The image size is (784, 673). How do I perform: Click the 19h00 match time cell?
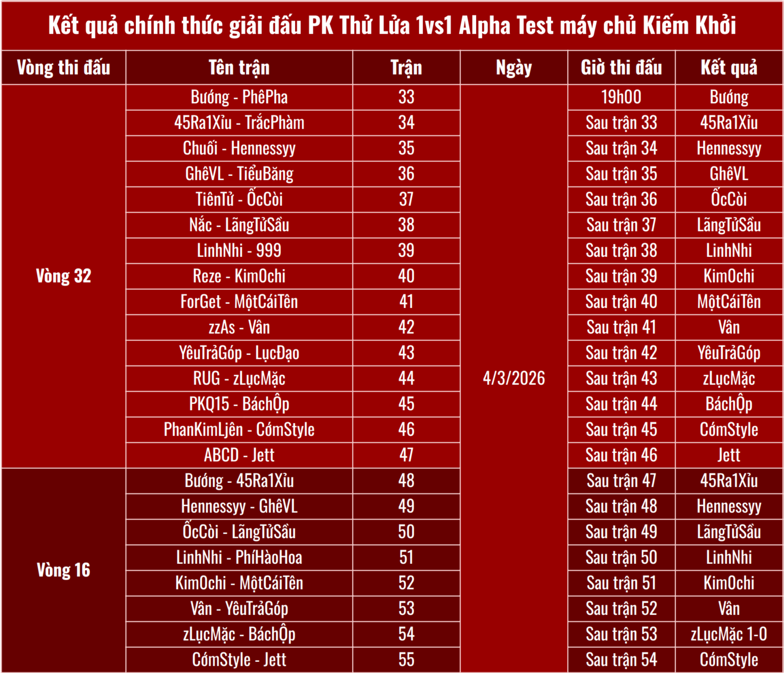pyautogui.click(x=621, y=97)
